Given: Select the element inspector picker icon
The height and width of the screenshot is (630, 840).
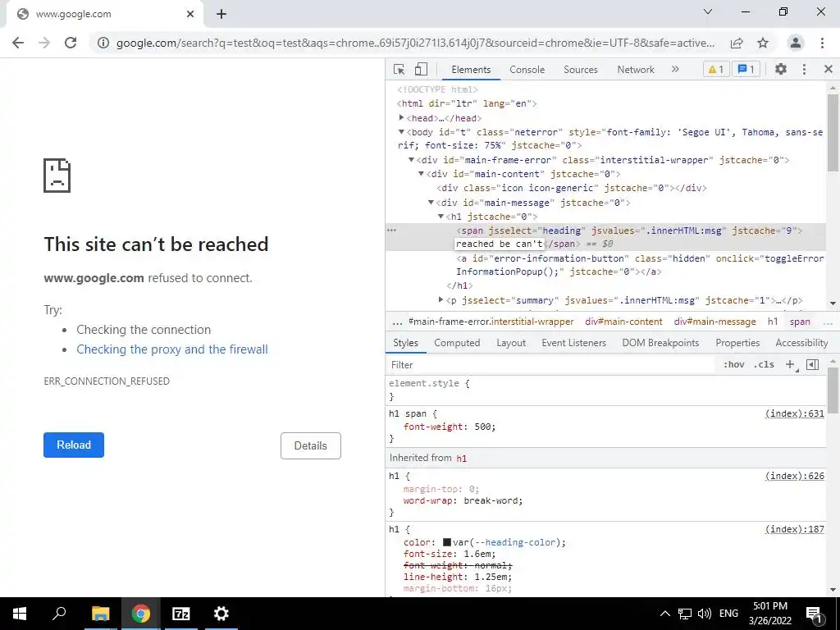Looking at the screenshot, I should coord(399,69).
